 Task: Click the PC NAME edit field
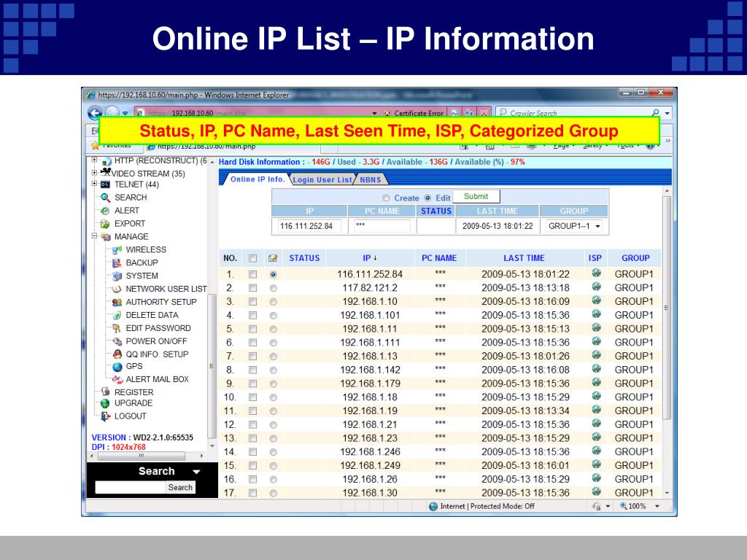[382, 226]
